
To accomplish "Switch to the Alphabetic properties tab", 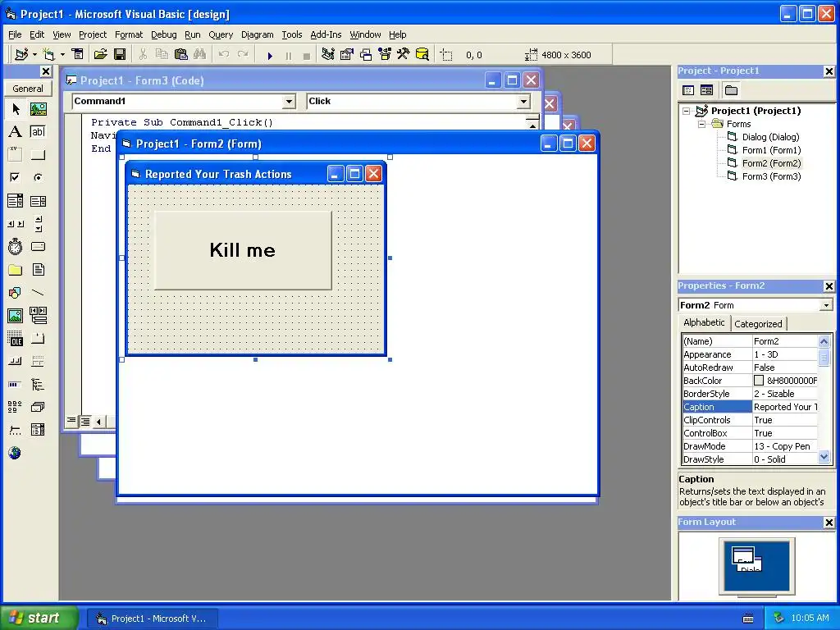I will click(x=704, y=322).
